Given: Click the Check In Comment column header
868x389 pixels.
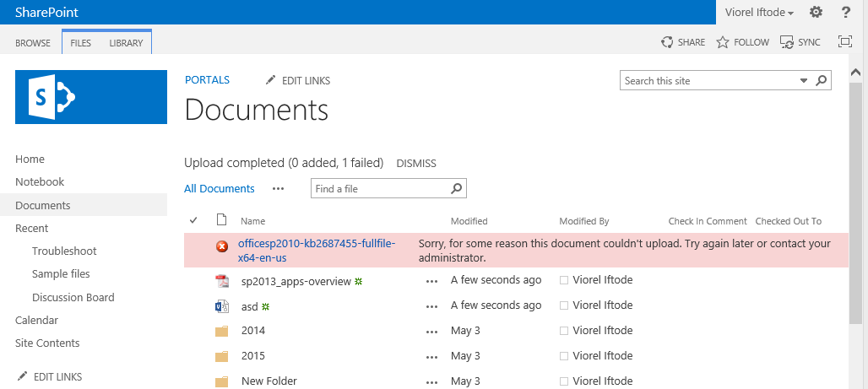Looking at the screenshot, I should 708,221.
